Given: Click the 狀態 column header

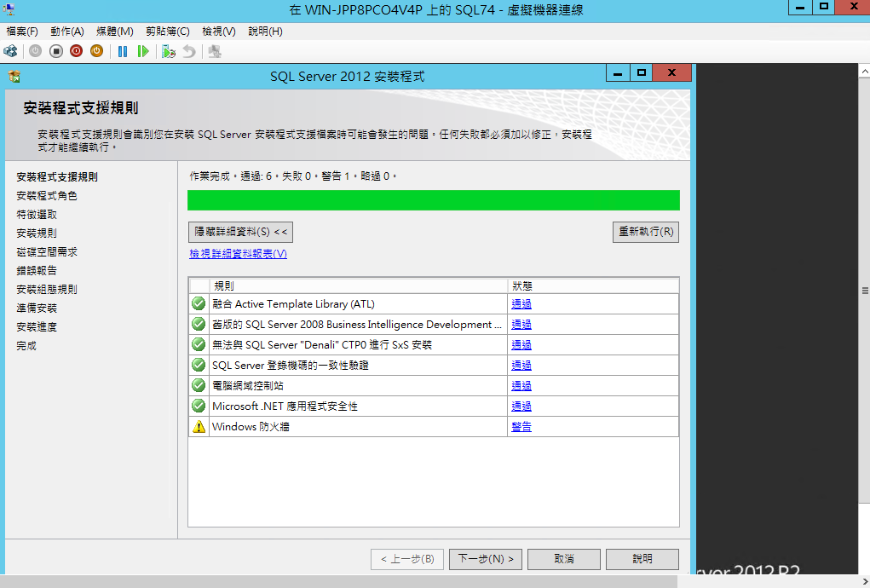Looking at the screenshot, I should point(592,285).
